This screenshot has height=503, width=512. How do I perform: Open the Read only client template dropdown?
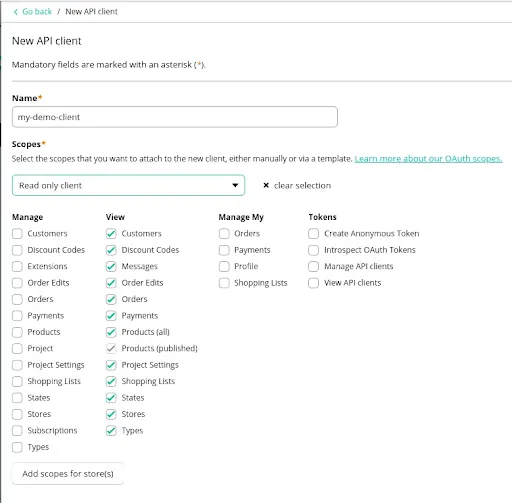click(128, 185)
